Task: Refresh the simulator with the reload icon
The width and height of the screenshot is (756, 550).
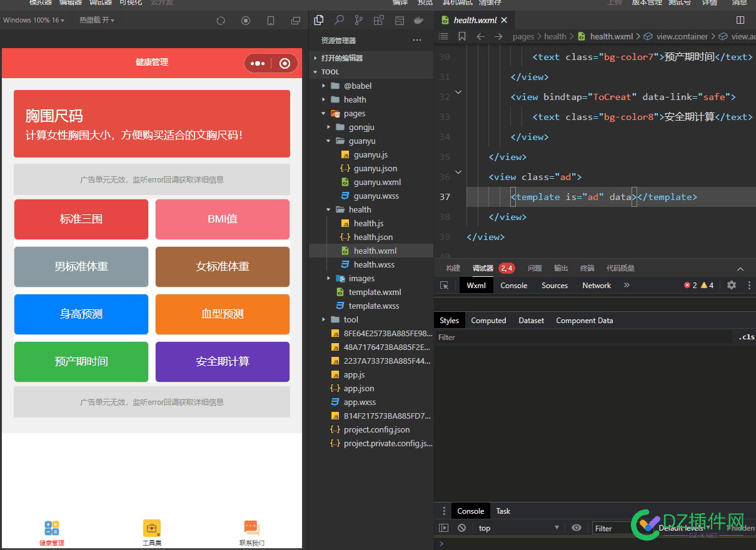Action: [x=221, y=21]
